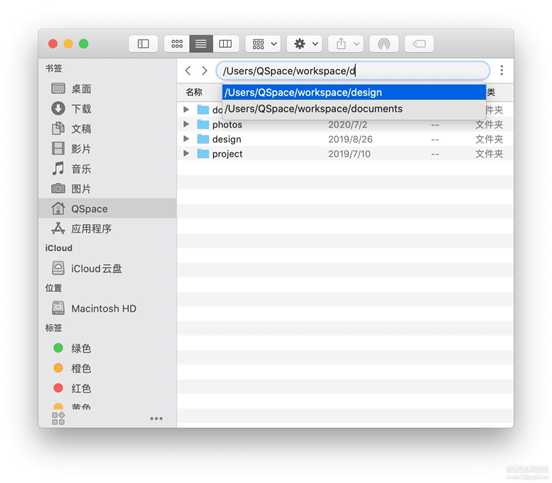Select the /Users/QSpace/workspace/design suggestion
This screenshot has height=483, width=552.
[x=354, y=92]
